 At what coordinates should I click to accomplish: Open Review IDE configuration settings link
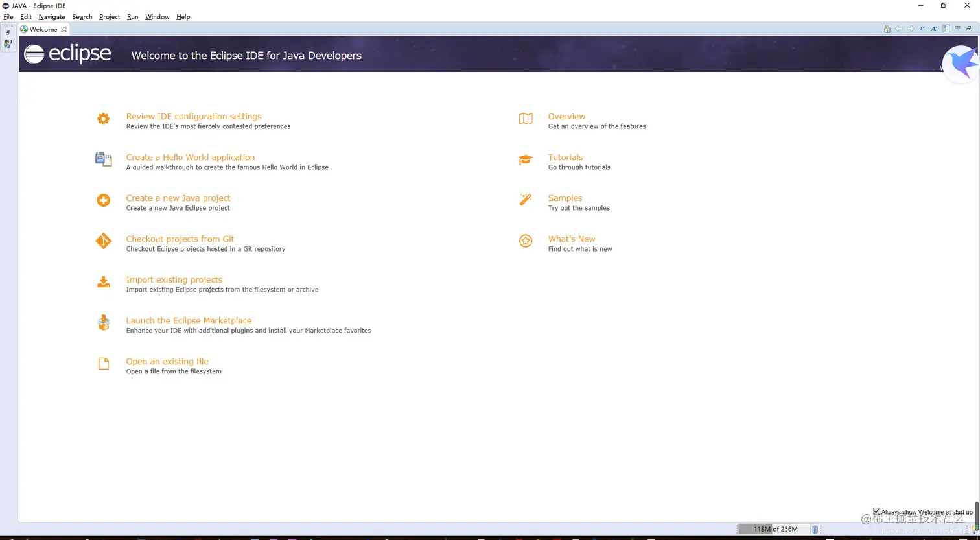click(x=194, y=117)
